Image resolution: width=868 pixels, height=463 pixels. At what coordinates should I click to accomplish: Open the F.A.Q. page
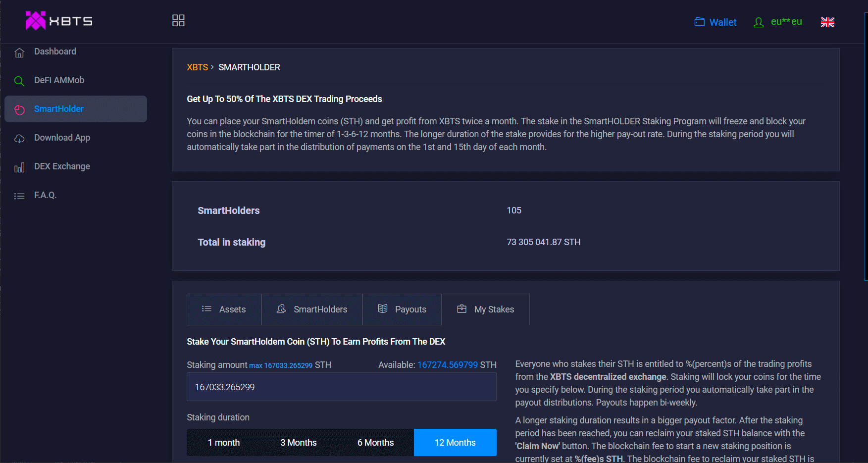tap(76, 195)
